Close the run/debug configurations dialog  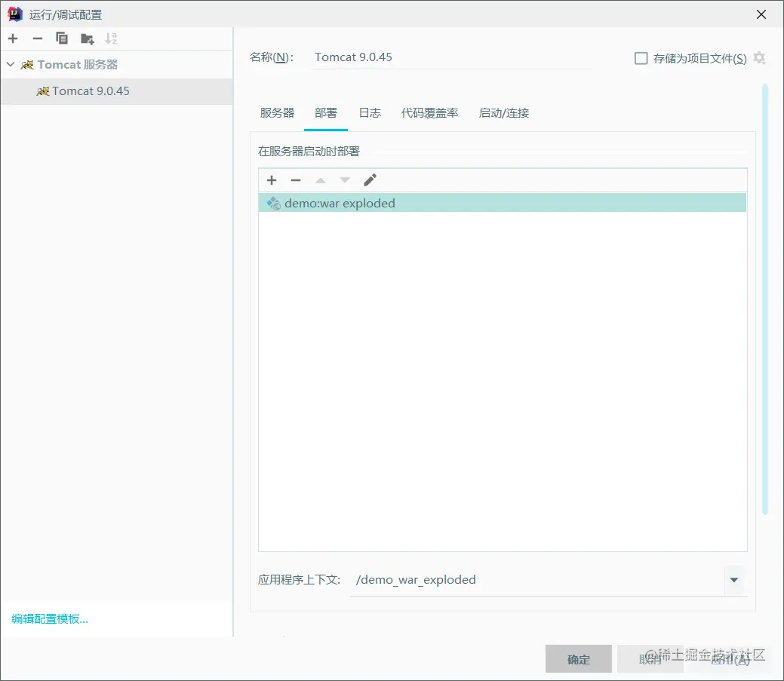[761, 14]
